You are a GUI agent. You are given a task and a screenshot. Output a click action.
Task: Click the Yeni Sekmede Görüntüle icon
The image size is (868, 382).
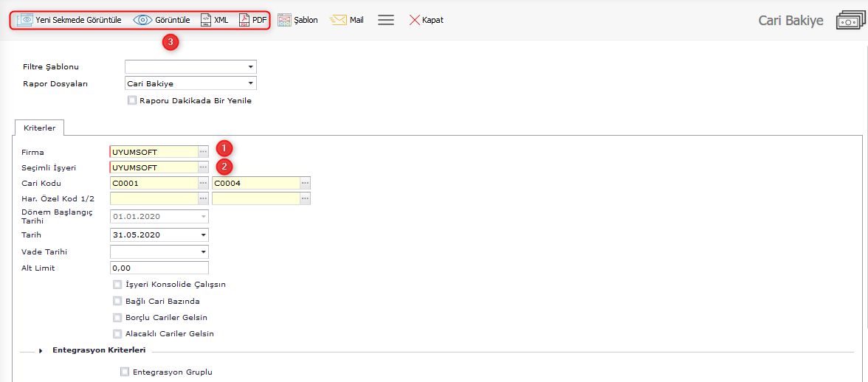pyautogui.click(x=25, y=20)
